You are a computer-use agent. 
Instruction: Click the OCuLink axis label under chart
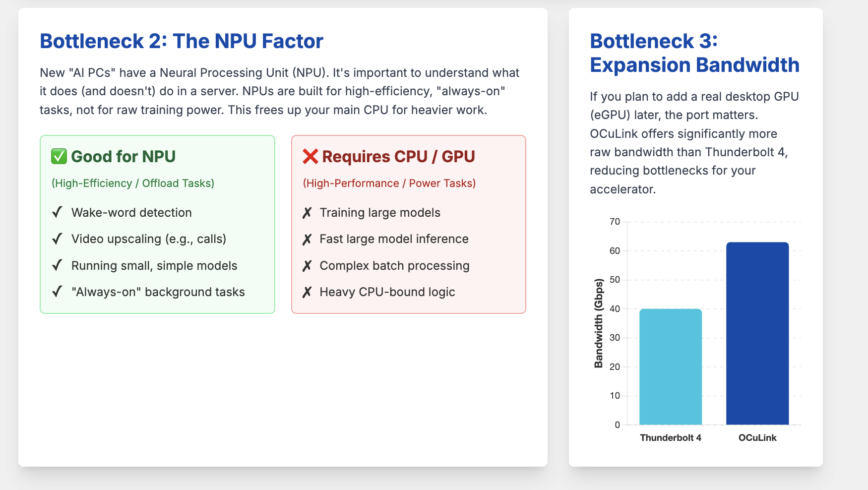coord(757,437)
